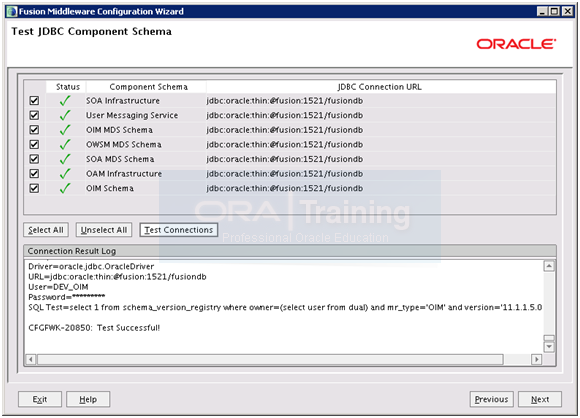Viewport: 580px width, 418px height.
Task: Close the Configuration Wizard window
Action: pyautogui.click(x=567, y=11)
